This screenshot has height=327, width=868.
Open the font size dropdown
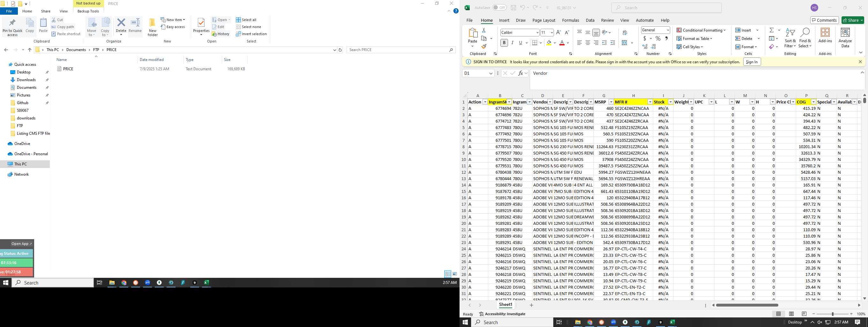552,33
